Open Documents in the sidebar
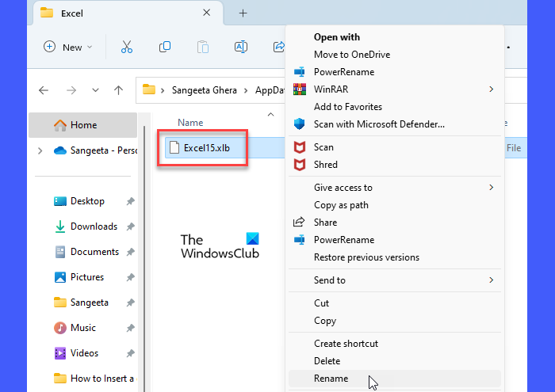This screenshot has width=555, height=392. [x=86, y=252]
